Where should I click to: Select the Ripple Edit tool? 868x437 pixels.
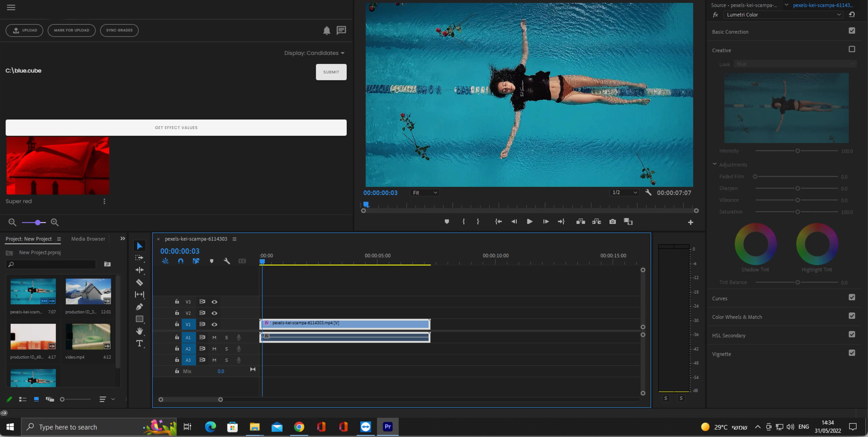(139, 270)
